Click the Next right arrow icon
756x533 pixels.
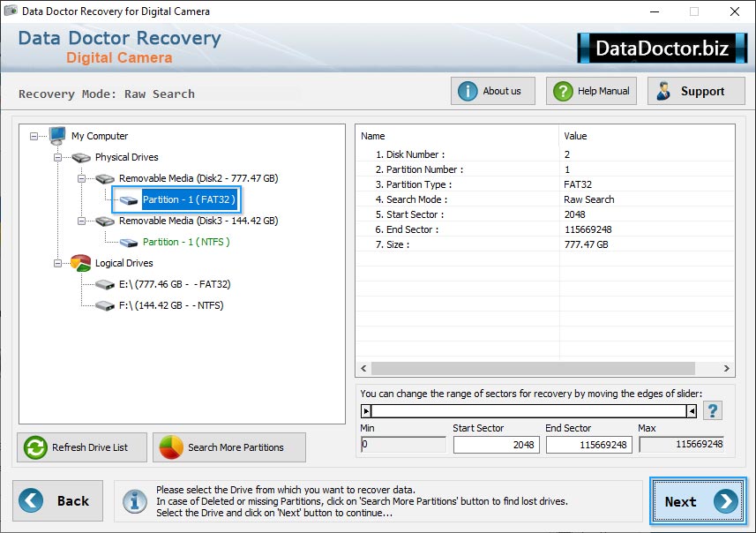pyautogui.click(x=726, y=501)
